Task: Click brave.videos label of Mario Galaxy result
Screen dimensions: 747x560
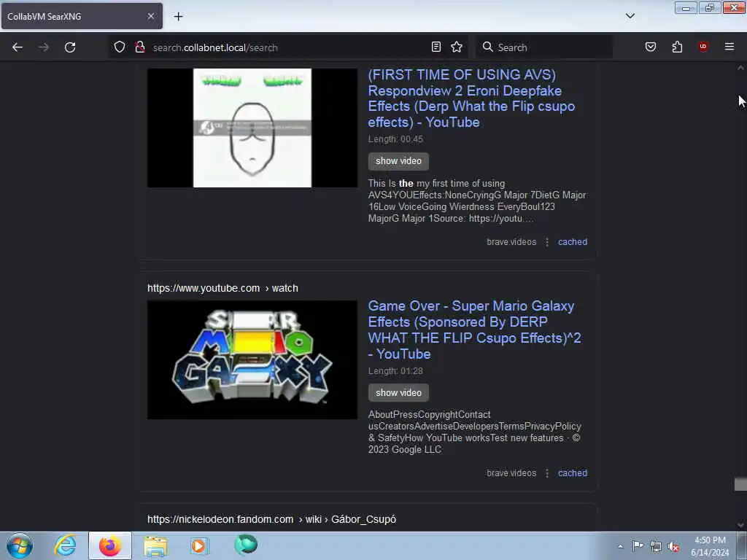Action: (x=511, y=472)
